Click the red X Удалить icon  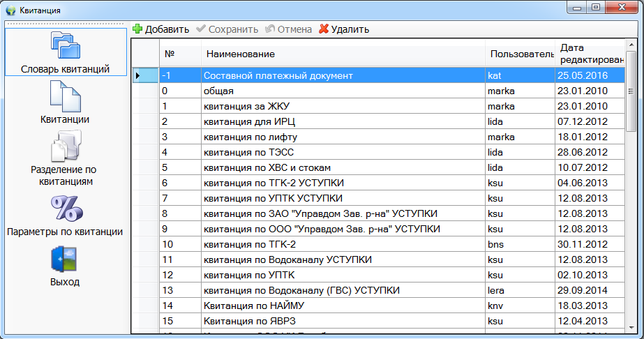323,29
